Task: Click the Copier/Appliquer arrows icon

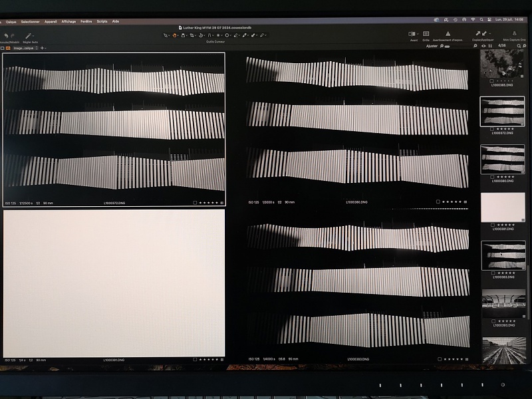Action: [480, 33]
